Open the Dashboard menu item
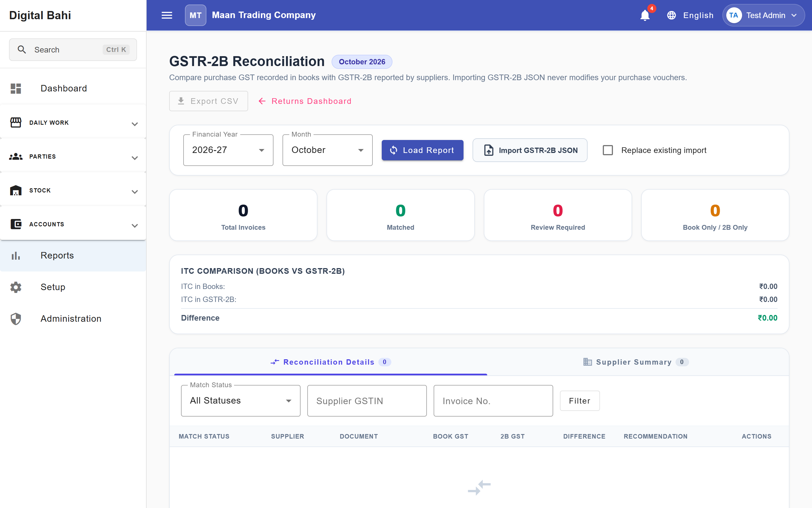The width and height of the screenshot is (812, 508). [73, 88]
